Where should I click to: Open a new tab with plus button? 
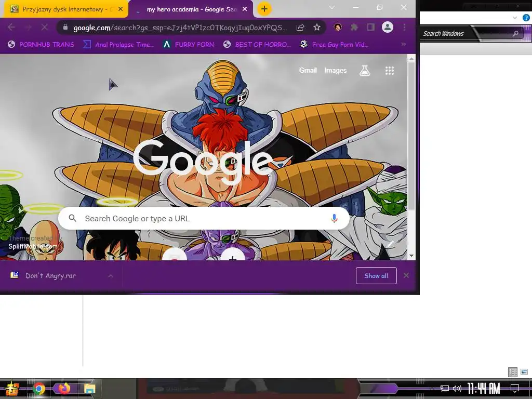264,9
